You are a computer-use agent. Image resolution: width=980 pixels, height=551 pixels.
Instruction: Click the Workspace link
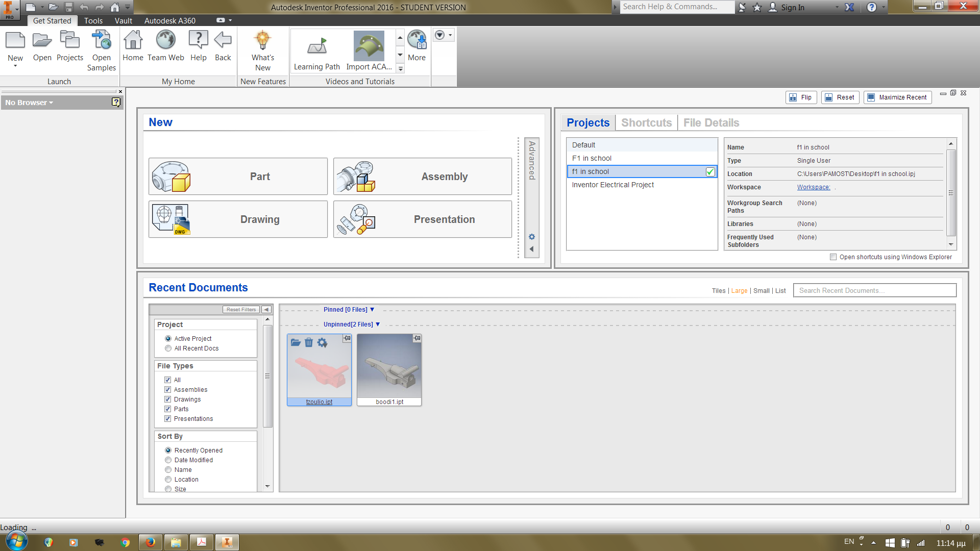(814, 187)
